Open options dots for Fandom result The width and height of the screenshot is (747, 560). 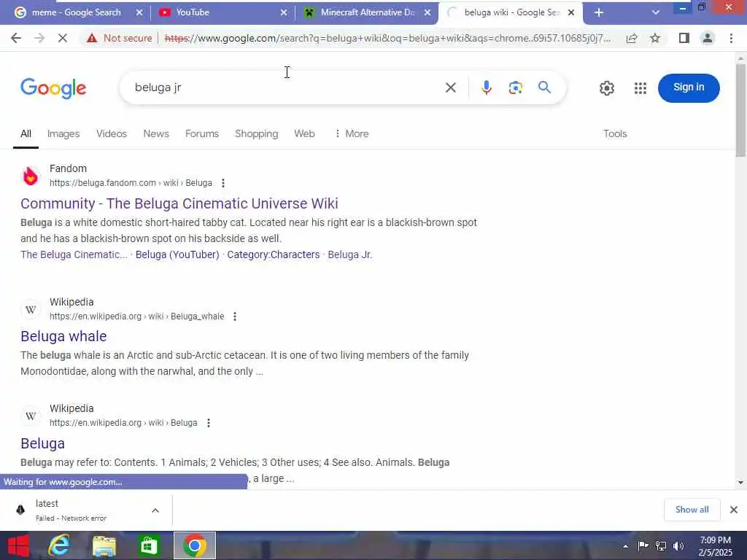[x=223, y=183]
